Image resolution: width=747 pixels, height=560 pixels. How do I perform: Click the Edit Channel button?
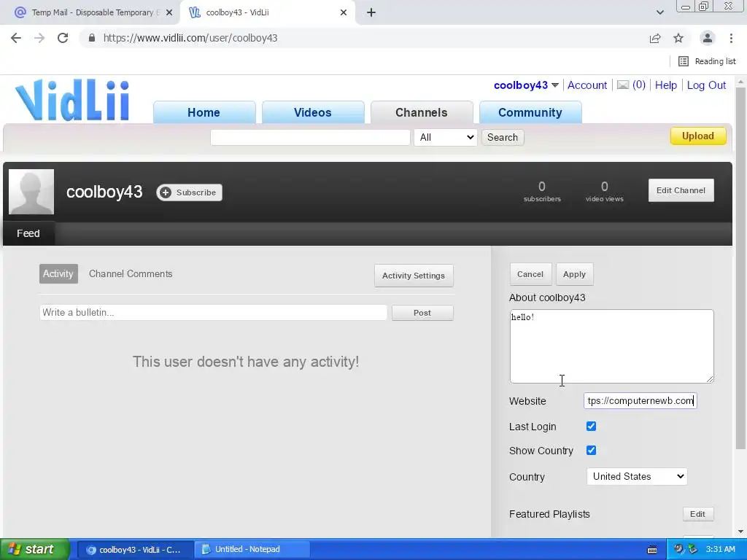(681, 190)
